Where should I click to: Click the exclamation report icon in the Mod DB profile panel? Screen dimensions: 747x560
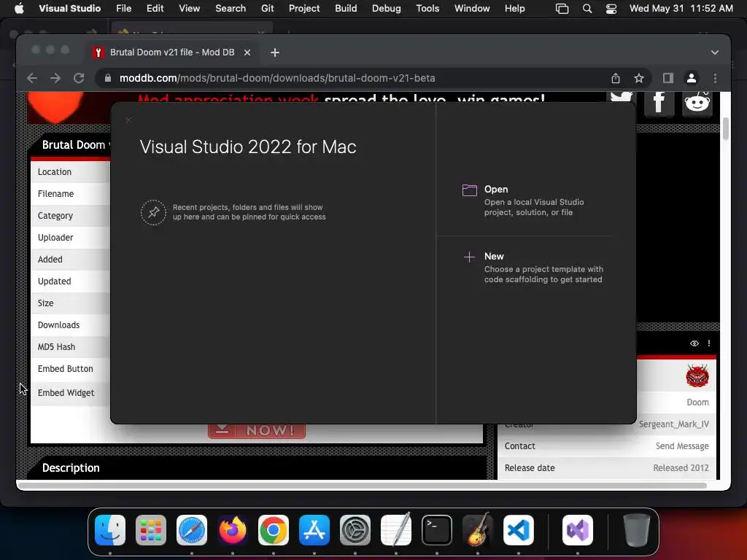(x=709, y=343)
